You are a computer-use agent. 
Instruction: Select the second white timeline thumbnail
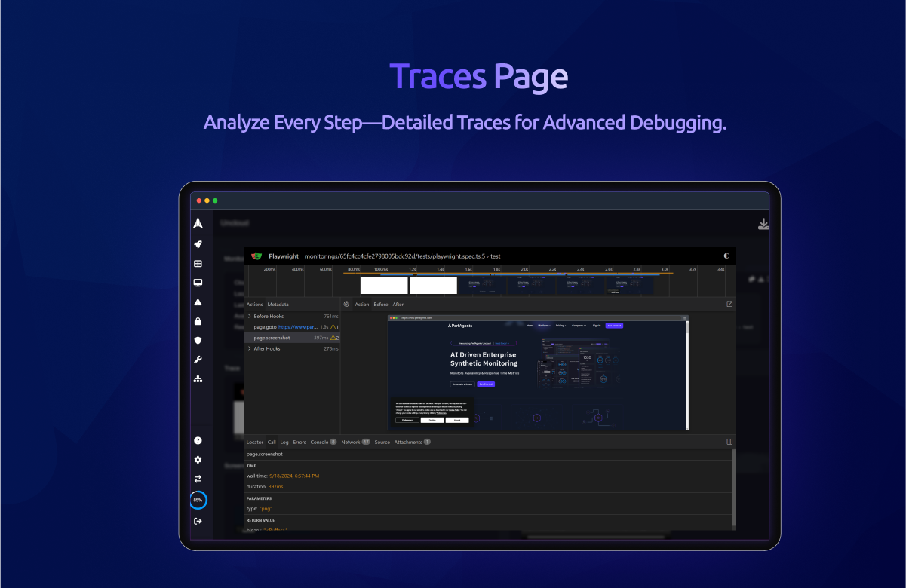click(x=433, y=285)
